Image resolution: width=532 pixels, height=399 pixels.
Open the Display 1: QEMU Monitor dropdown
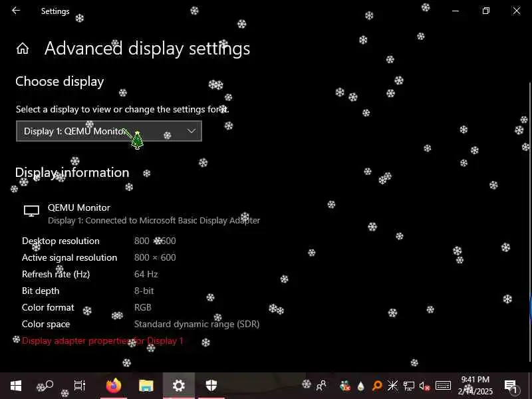pos(109,131)
